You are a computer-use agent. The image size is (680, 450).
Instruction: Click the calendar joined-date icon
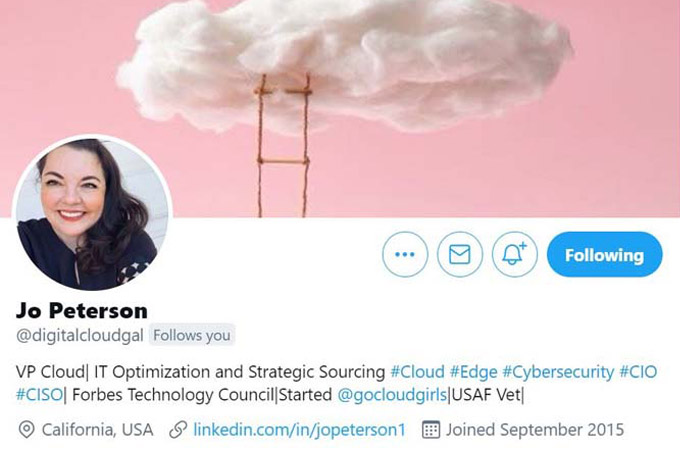click(x=431, y=430)
